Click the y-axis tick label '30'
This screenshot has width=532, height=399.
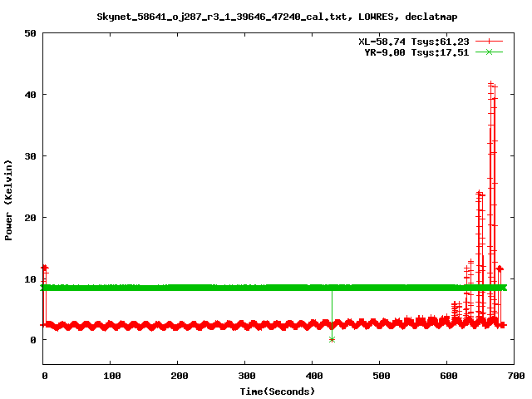(31, 156)
